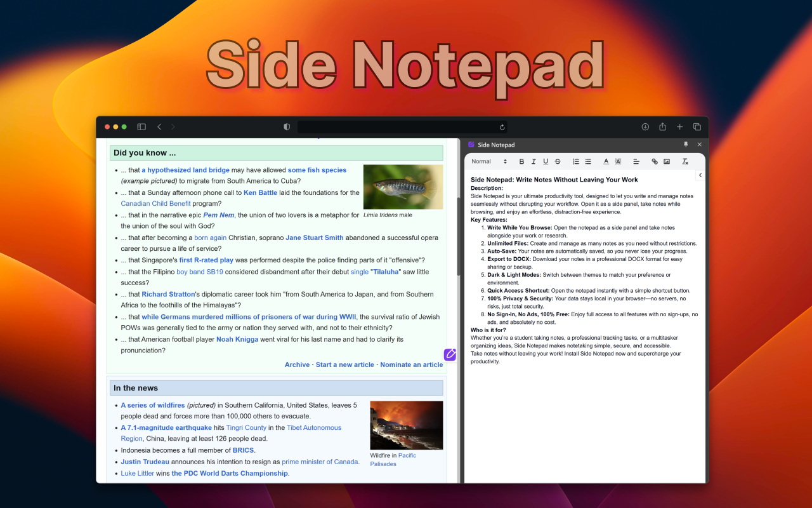This screenshot has width=812, height=508.
Task: Show Safari sidebar
Action: pyautogui.click(x=141, y=126)
